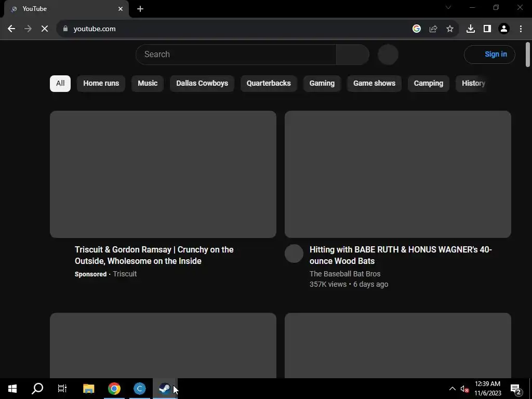532x399 pixels.
Task: Open Chrome downloads
Action: (x=471, y=29)
